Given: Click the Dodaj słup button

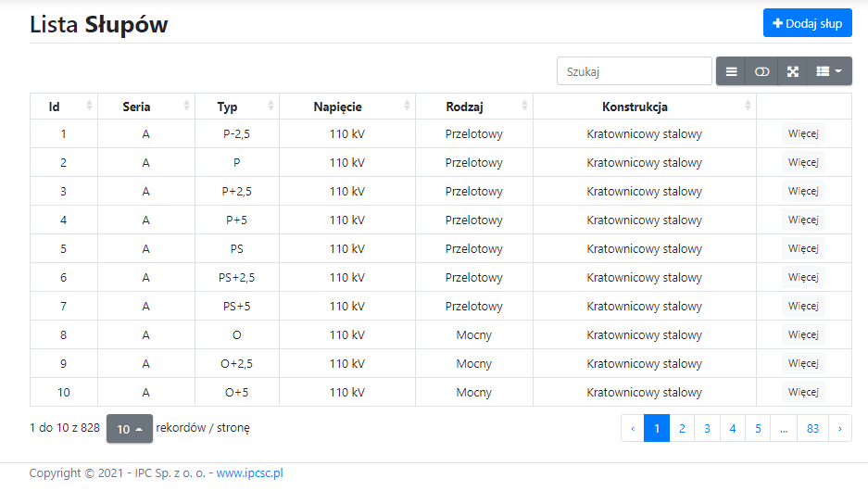Looking at the screenshot, I should (x=807, y=23).
